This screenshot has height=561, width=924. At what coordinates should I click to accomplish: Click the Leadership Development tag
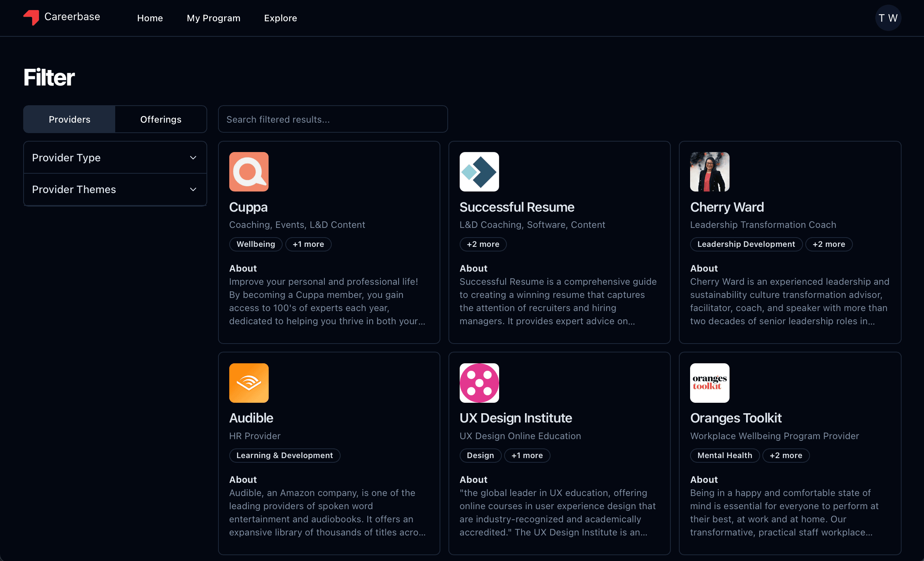click(746, 244)
